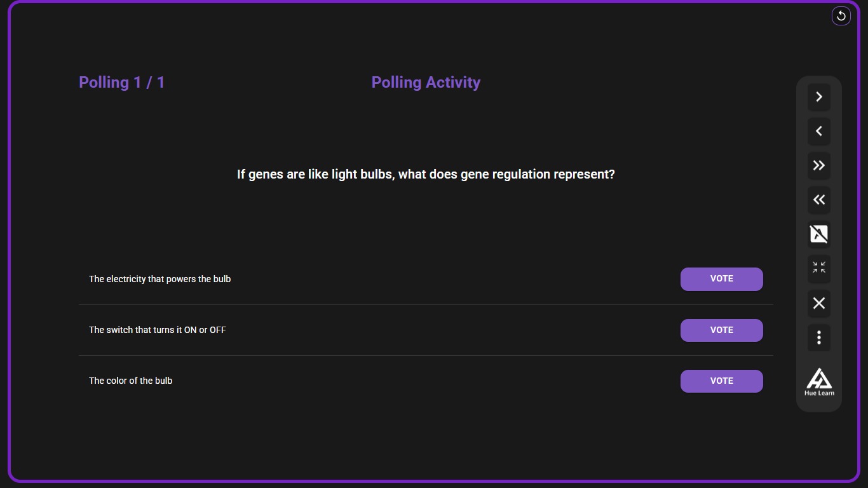
Task: Skip backward with the double-arrow icon
Action: coord(818,200)
